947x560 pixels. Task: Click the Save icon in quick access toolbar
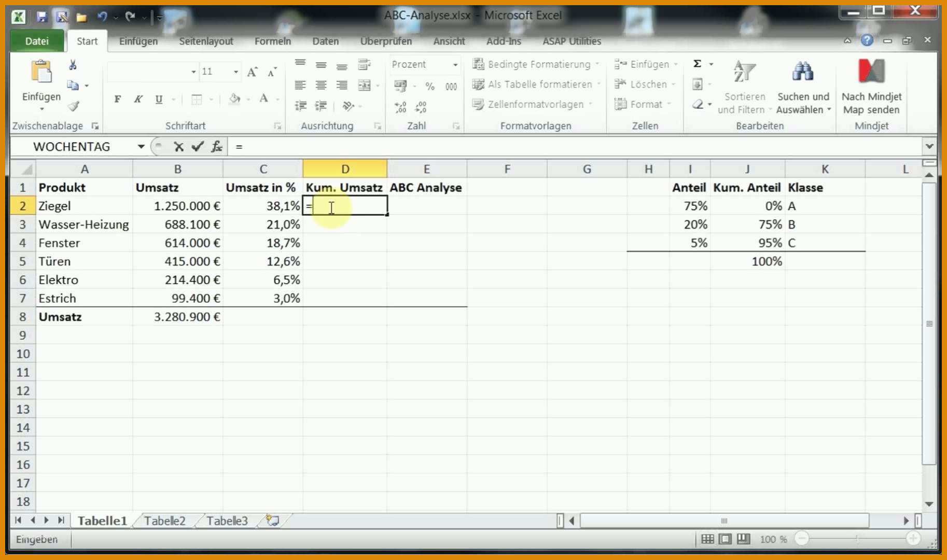(x=42, y=17)
